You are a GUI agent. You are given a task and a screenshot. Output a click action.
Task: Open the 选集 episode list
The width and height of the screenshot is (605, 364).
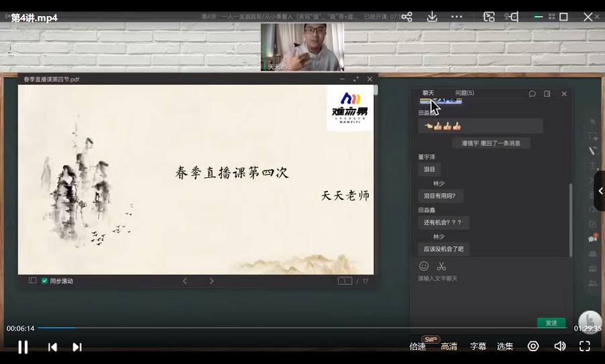click(505, 347)
